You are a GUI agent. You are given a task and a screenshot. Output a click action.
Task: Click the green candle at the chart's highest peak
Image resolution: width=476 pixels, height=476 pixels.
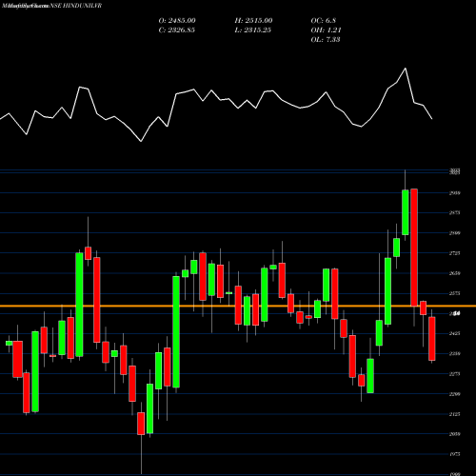pos(406,212)
